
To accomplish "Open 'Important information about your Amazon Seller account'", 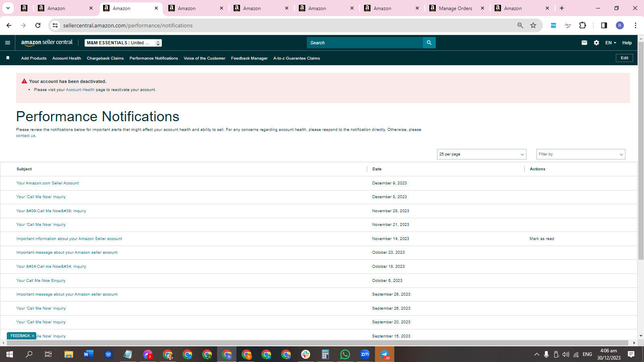I will (69, 239).
